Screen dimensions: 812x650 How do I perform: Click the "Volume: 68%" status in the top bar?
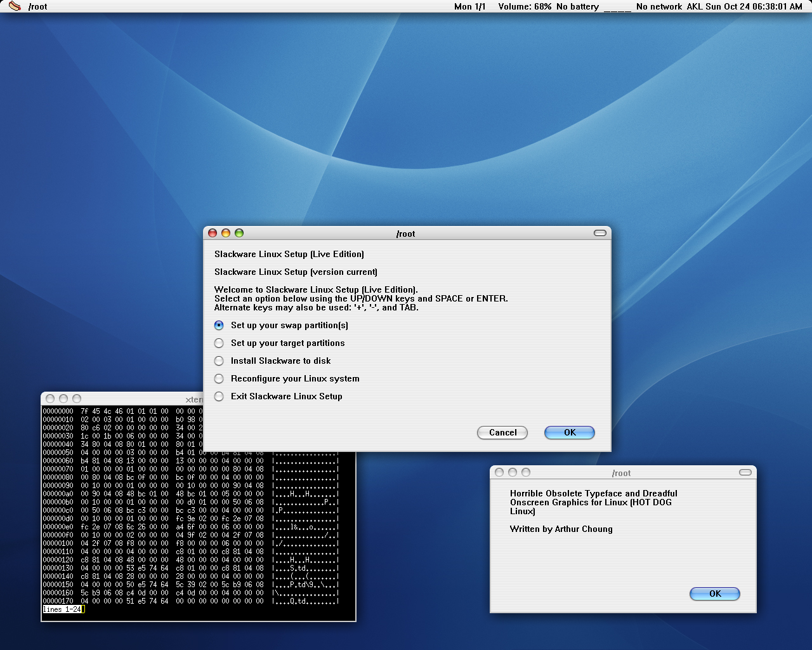click(525, 6)
